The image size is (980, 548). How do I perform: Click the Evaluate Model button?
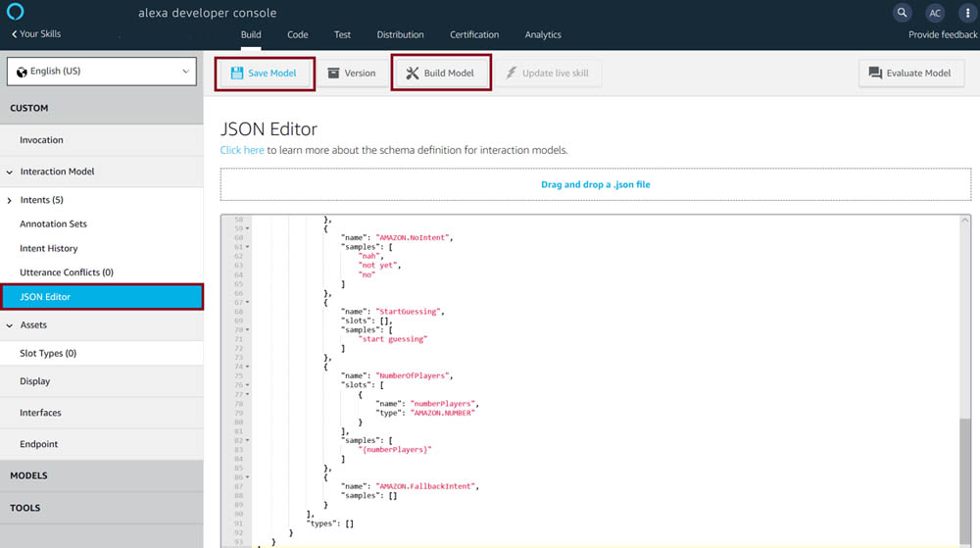pos(910,74)
